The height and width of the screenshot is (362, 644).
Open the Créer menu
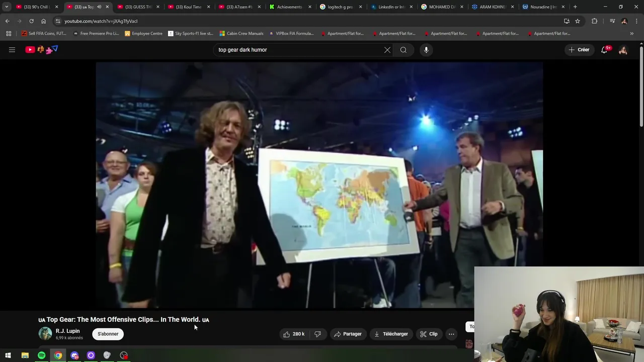pyautogui.click(x=579, y=50)
